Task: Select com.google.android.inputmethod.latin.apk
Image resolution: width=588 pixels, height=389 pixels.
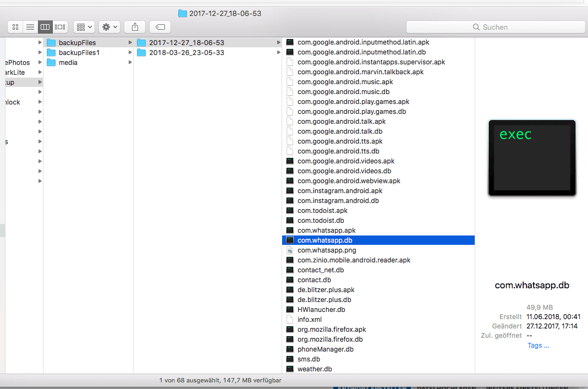Action: click(x=378, y=42)
